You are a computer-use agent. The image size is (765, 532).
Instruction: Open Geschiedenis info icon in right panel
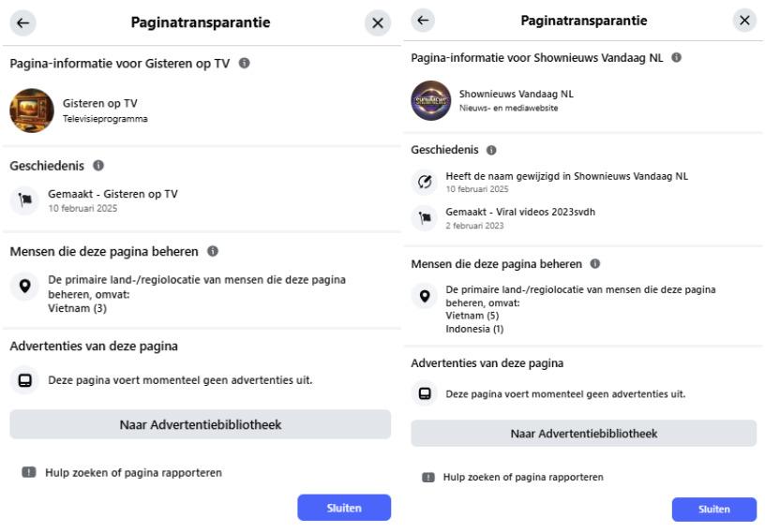pyautogui.click(x=491, y=150)
